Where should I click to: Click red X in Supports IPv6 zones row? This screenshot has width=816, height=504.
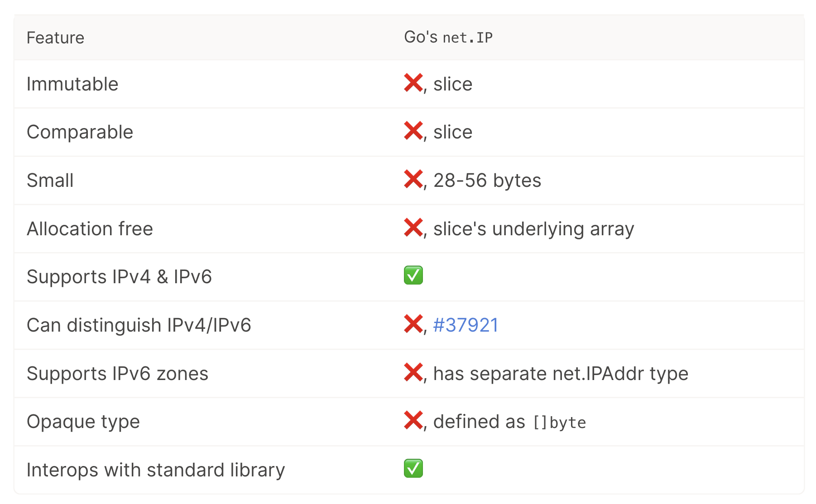click(413, 373)
